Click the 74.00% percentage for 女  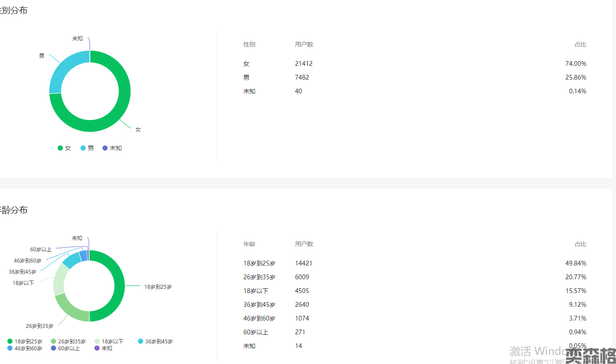point(576,64)
